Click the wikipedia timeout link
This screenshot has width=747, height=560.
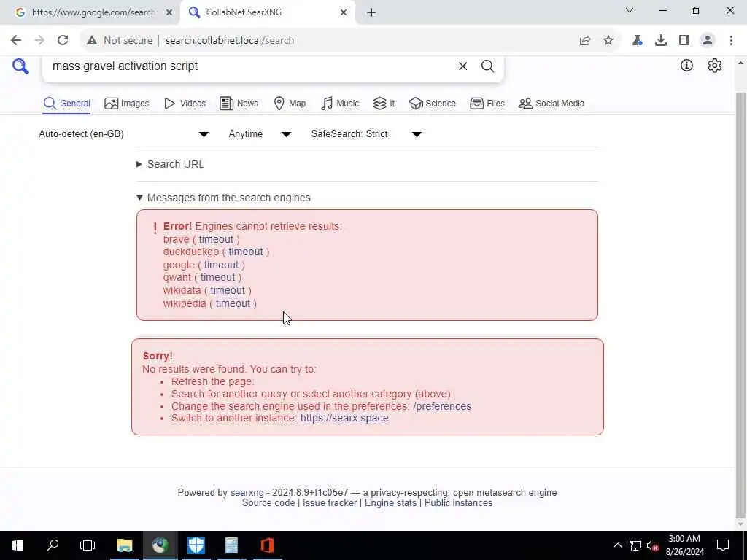pos(233,303)
